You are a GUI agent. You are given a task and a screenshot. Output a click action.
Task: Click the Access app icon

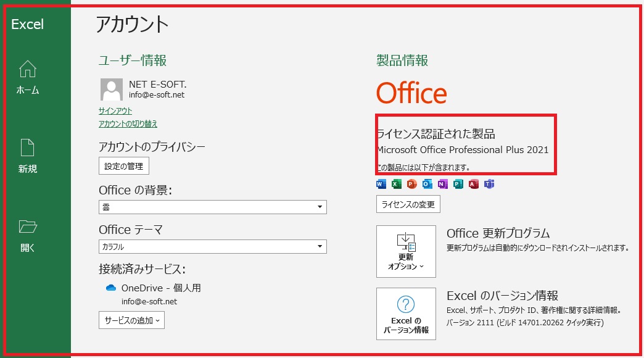(x=474, y=184)
